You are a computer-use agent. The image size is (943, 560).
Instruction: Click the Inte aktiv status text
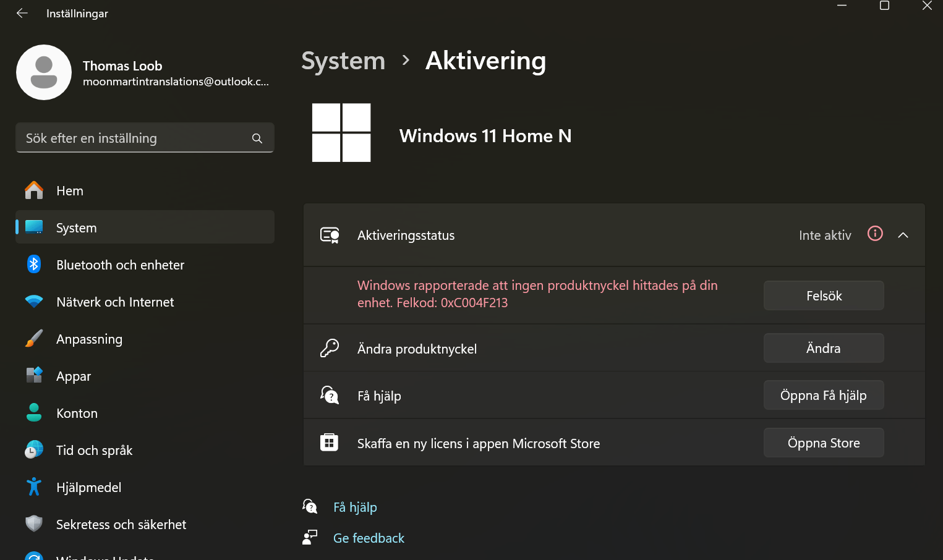point(825,235)
